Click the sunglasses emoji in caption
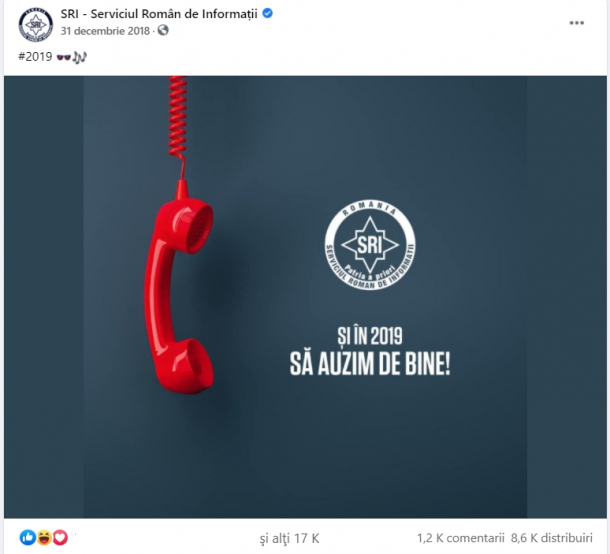The image size is (610, 554). click(64, 57)
